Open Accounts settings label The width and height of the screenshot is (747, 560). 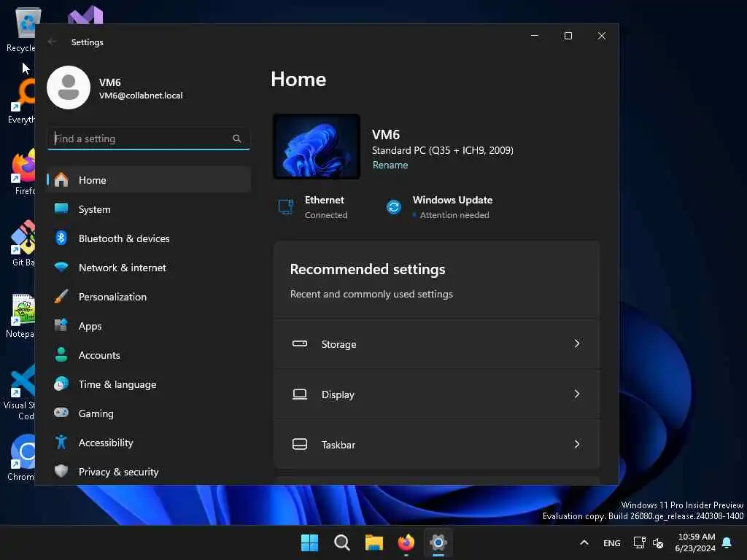99,355
